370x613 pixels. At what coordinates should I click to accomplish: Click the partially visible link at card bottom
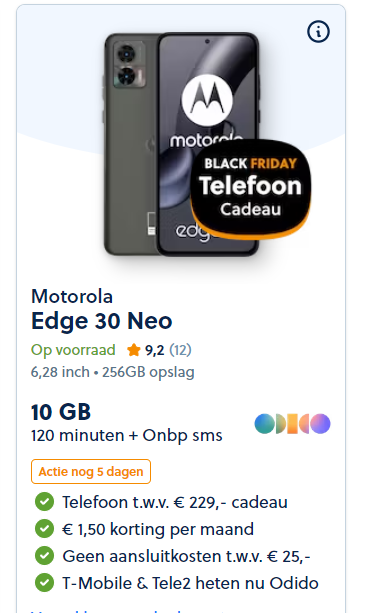point(129,610)
